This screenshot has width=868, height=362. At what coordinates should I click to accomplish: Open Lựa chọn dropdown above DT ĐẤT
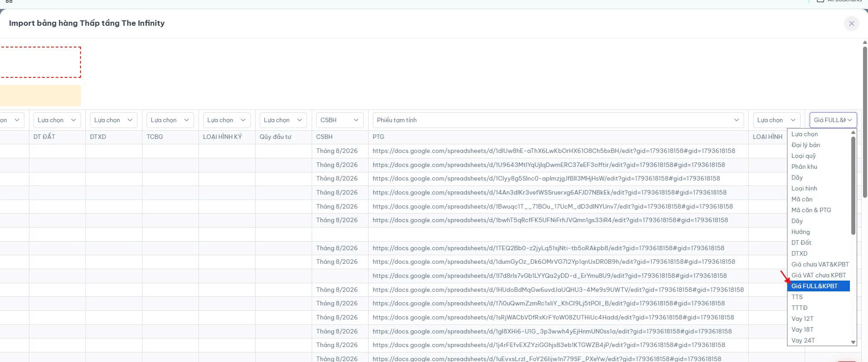click(x=57, y=120)
